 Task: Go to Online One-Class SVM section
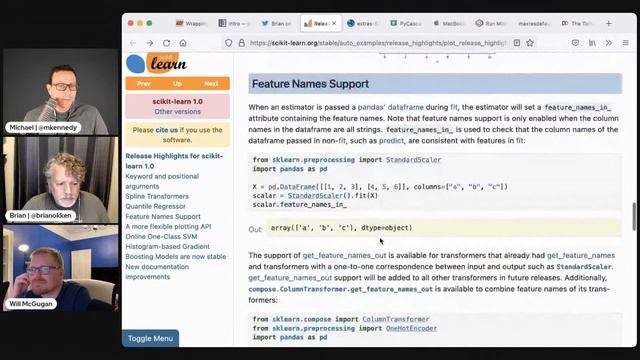click(161, 236)
